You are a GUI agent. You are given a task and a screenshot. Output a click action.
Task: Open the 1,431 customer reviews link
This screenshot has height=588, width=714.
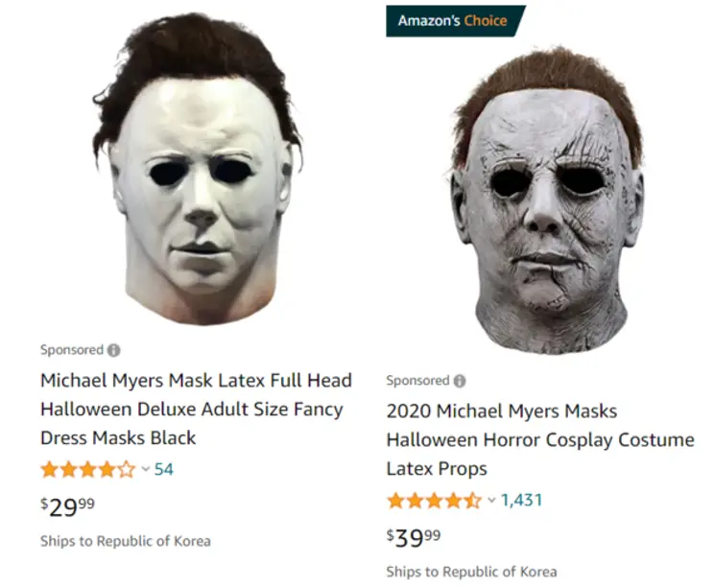[x=521, y=500]
